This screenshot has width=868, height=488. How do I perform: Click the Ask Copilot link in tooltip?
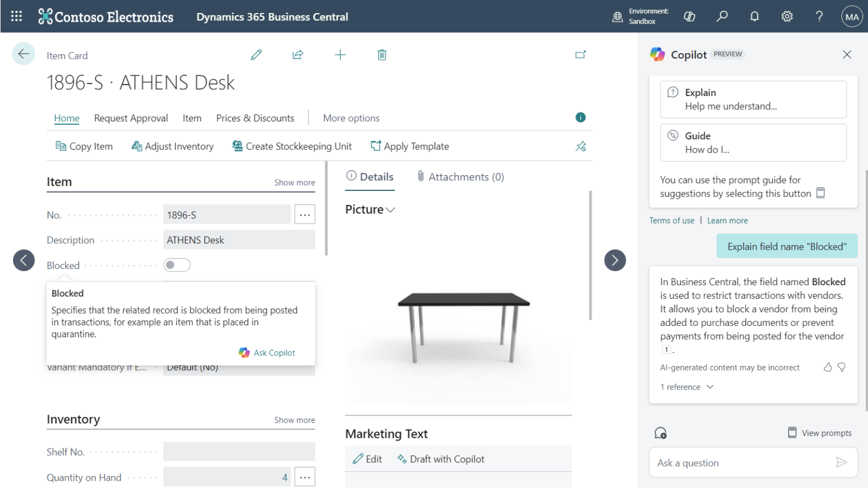(x=267, y=352)
